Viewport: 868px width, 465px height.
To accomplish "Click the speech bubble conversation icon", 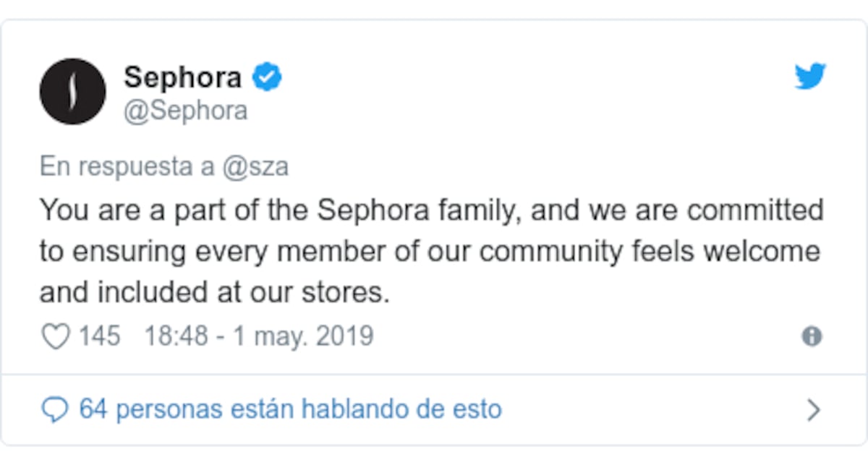I will [x=57, y=409].
